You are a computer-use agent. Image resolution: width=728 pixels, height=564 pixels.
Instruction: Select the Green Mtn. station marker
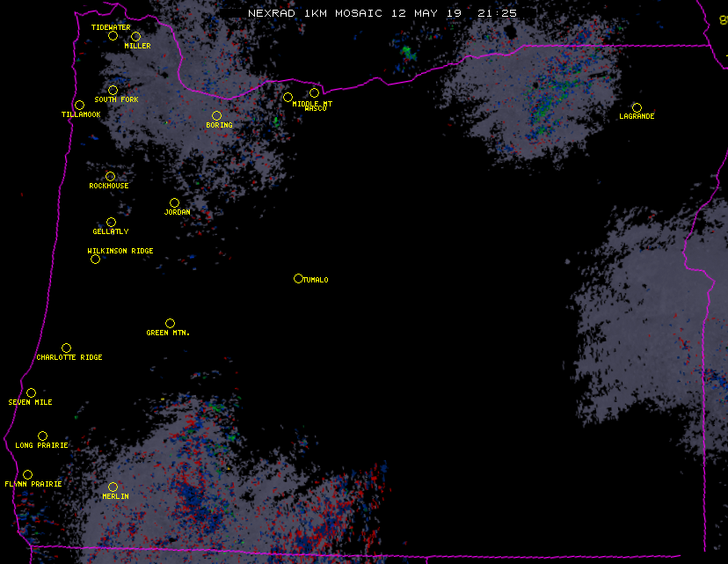point(170,324)
